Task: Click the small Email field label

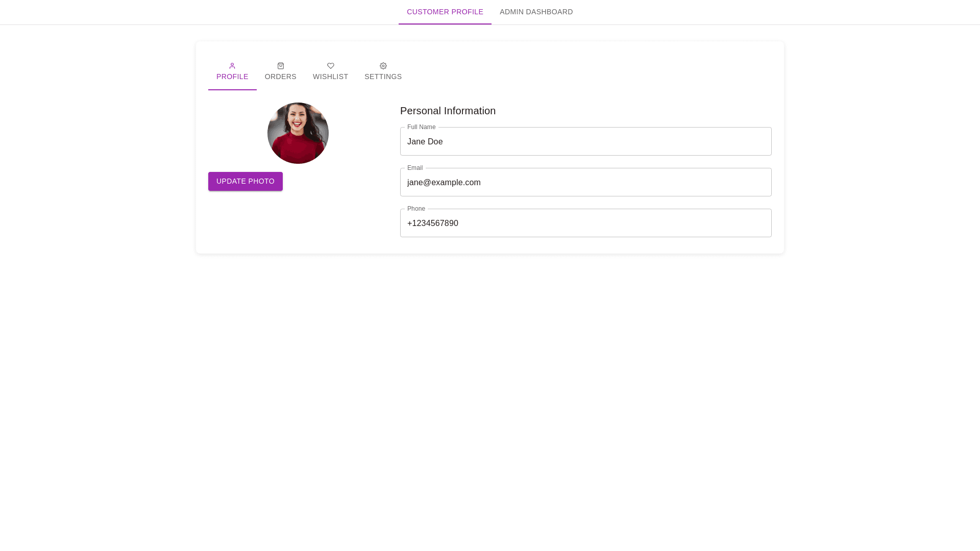Action: 414,168
